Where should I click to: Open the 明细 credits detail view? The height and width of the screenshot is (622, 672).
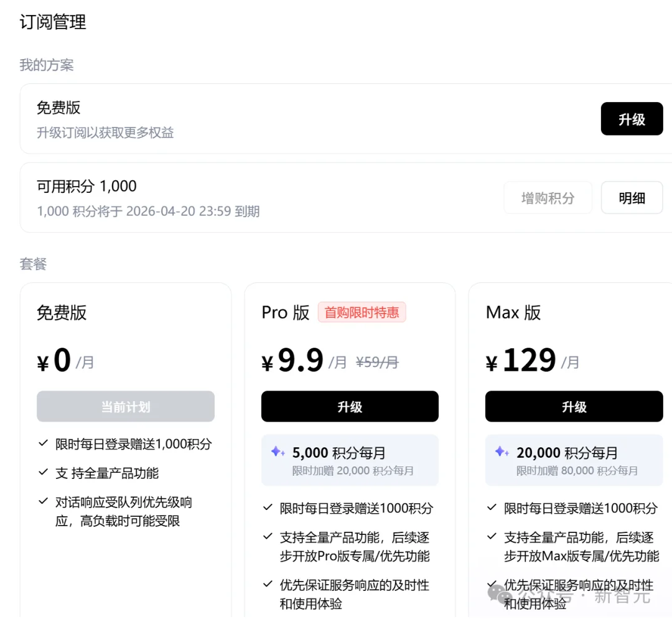click(x=632, y=197)
